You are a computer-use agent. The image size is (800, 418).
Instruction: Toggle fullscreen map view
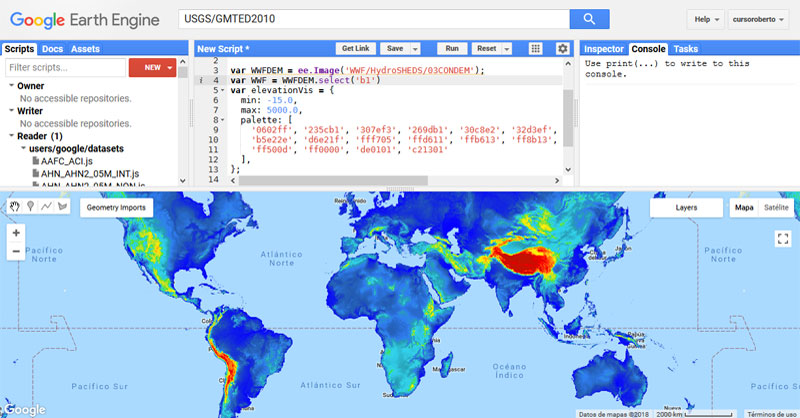783,238
